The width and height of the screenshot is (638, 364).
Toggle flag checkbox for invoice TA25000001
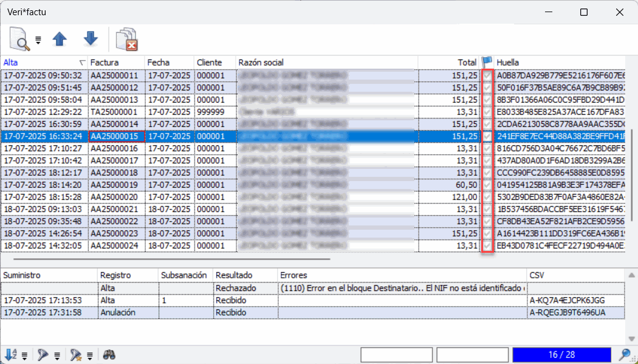point(487,112)
